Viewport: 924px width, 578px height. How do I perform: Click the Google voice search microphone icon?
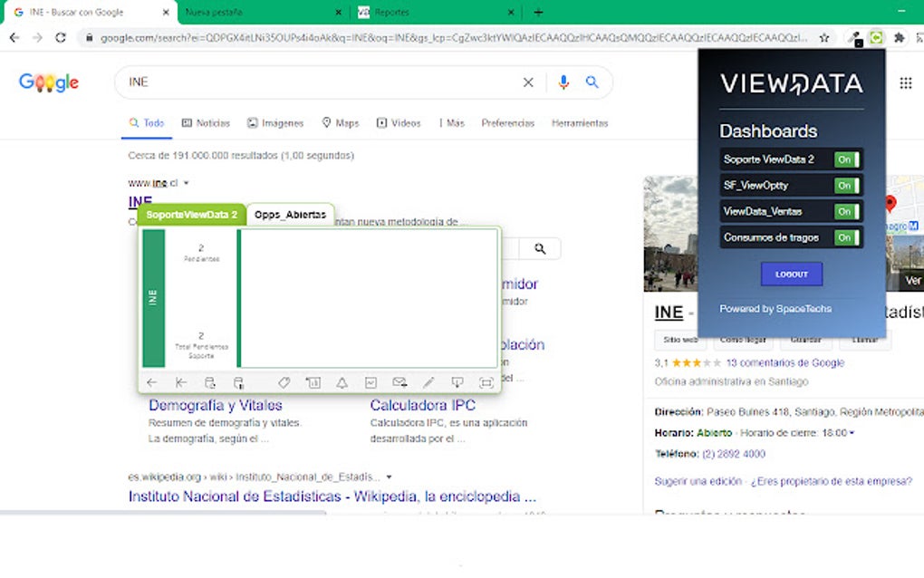[x=563, y=82]
